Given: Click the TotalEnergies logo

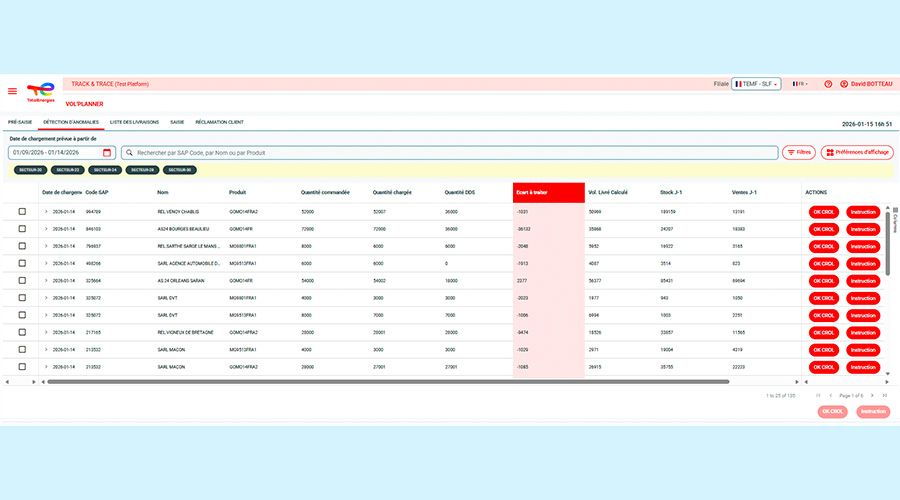Looking at the screenshot, I should pyautogui.click(x=40, y=92).
